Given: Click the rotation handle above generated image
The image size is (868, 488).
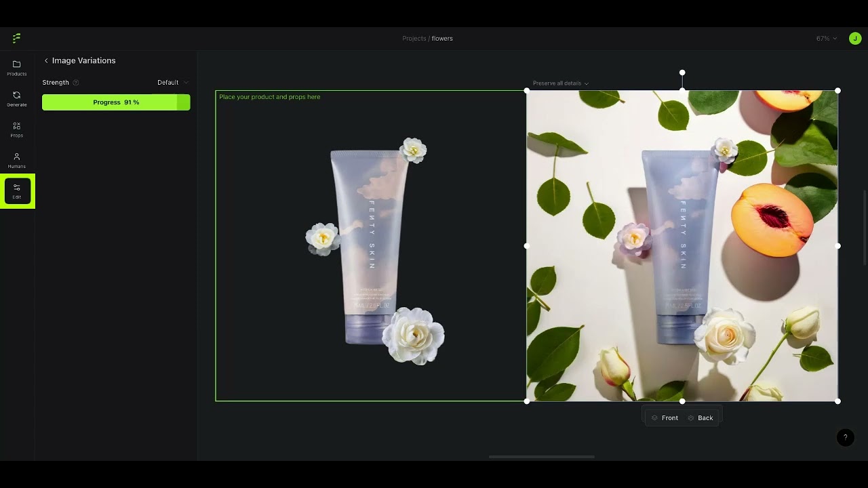Looking at the screenshot, I should (x=682, y=73).
